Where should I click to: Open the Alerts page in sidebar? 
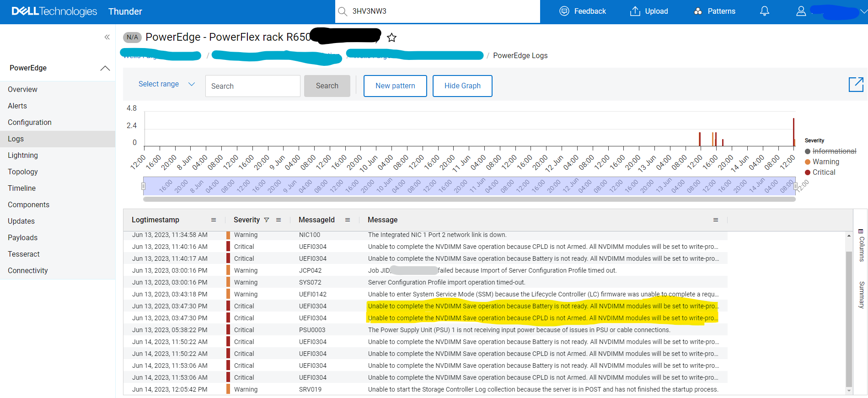point(17,106)
